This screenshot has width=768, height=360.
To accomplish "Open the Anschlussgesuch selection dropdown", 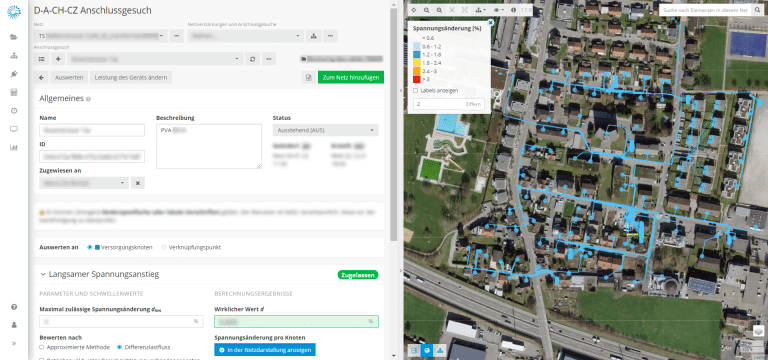I will [155, 59].
